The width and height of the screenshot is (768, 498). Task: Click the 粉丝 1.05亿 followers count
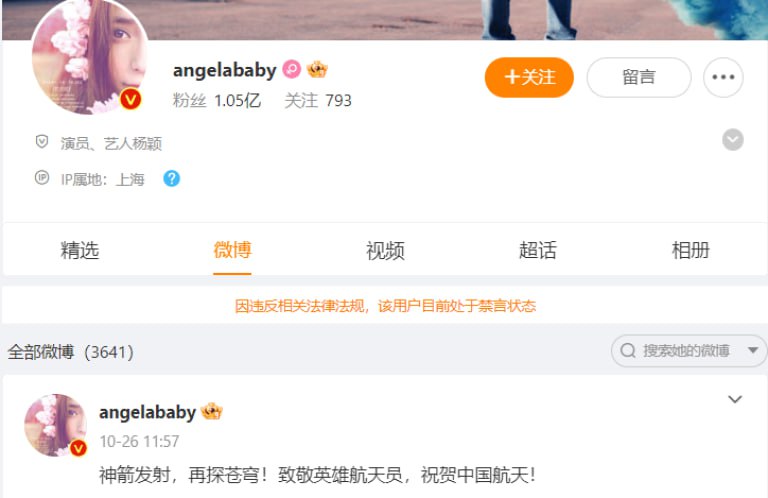click(x=216, y=100)
